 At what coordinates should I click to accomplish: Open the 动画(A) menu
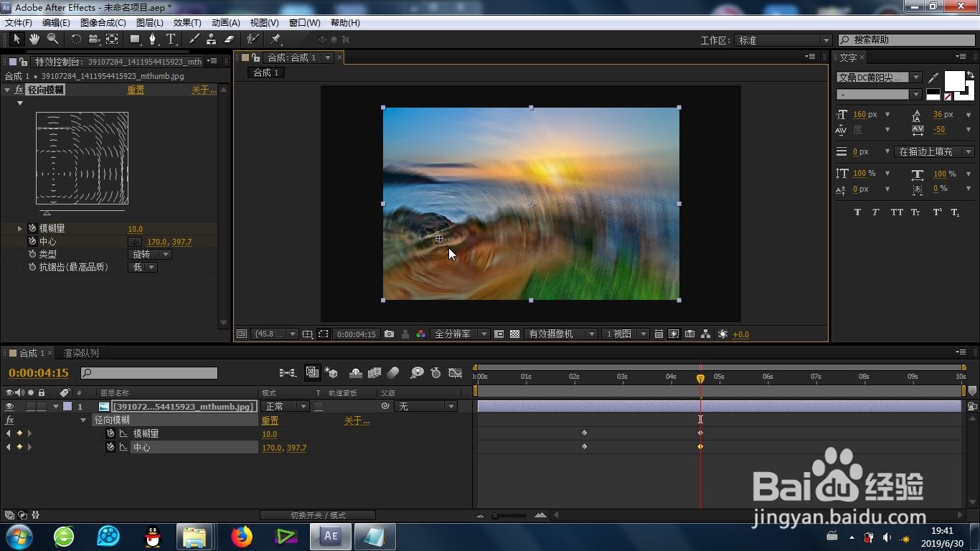(226, 23)
